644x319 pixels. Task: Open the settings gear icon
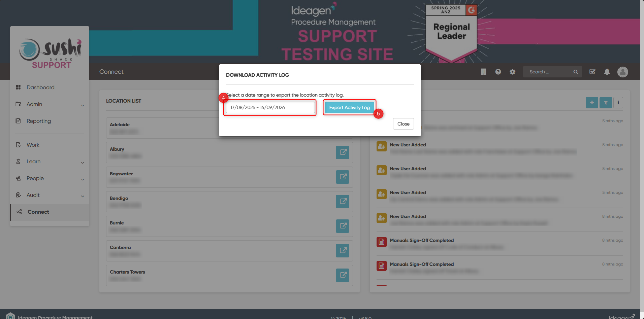(512, 72)
